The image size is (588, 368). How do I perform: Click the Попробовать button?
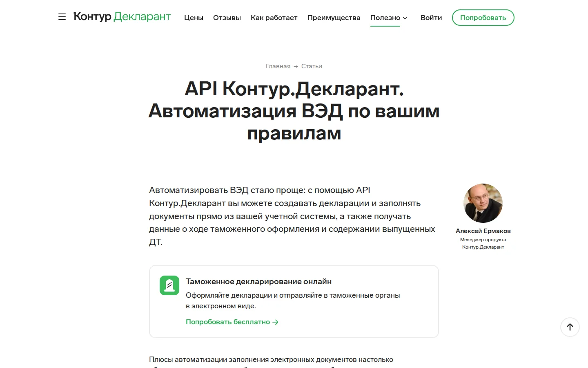tap(483, 18)
